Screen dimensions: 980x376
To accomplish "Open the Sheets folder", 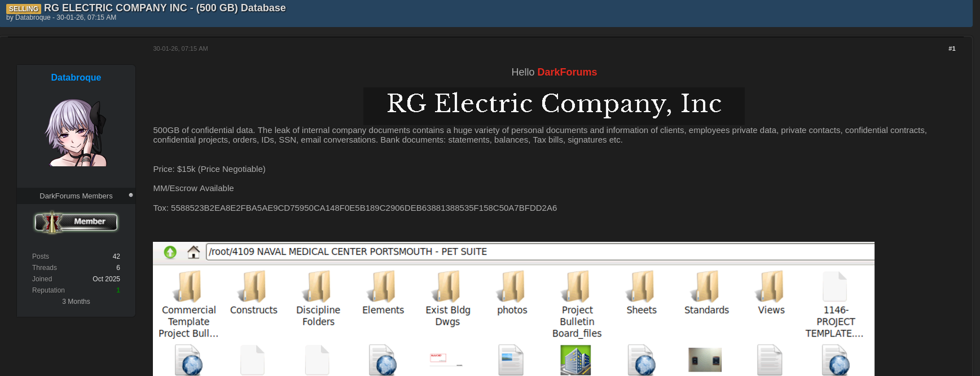I will tap(642, 293).
